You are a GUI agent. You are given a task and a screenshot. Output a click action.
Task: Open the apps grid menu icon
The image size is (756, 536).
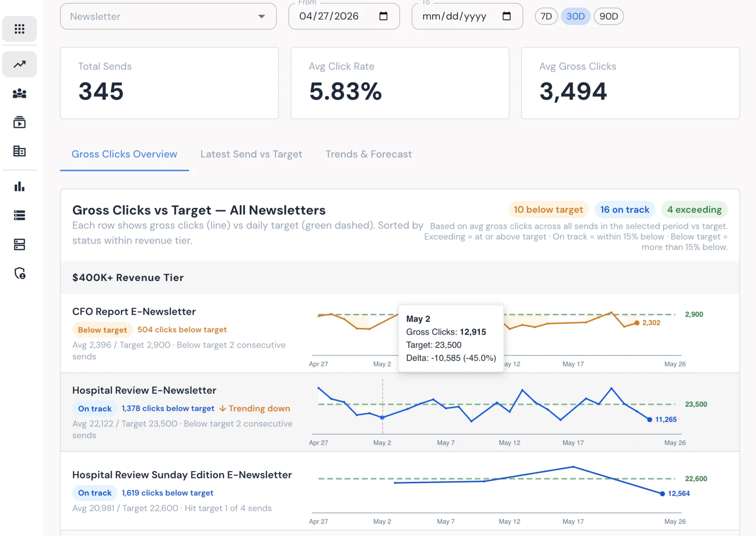[x=19, y=29]
